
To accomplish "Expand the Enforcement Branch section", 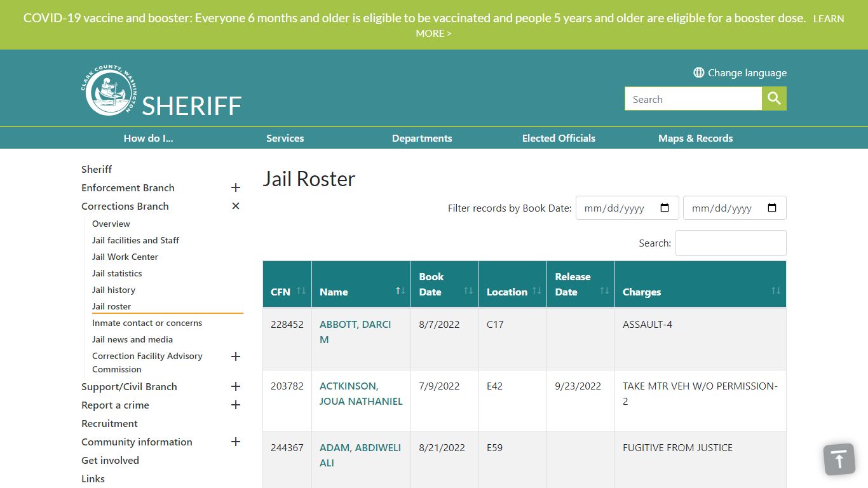I will (236, 187).
